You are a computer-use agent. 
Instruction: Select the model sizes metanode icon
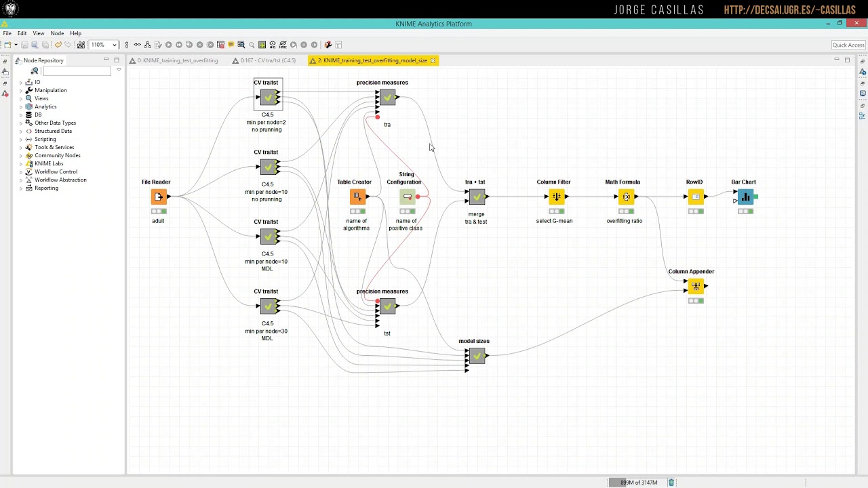tap(477, 356)
